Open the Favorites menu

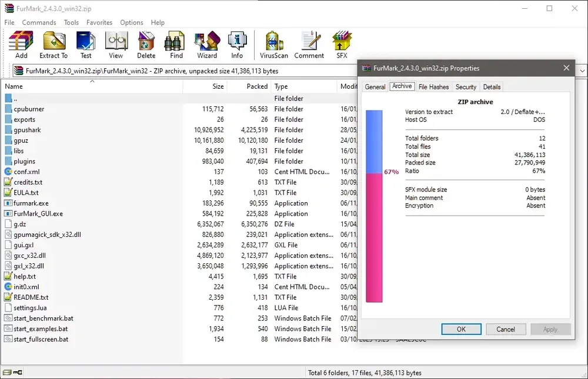(x=99, y=22)
